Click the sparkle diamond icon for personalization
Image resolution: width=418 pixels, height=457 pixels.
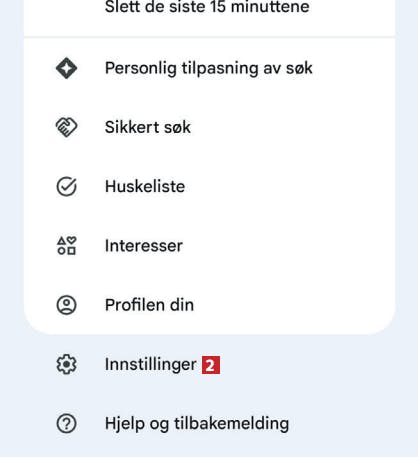pyautogui.click(x=66, y=68)
